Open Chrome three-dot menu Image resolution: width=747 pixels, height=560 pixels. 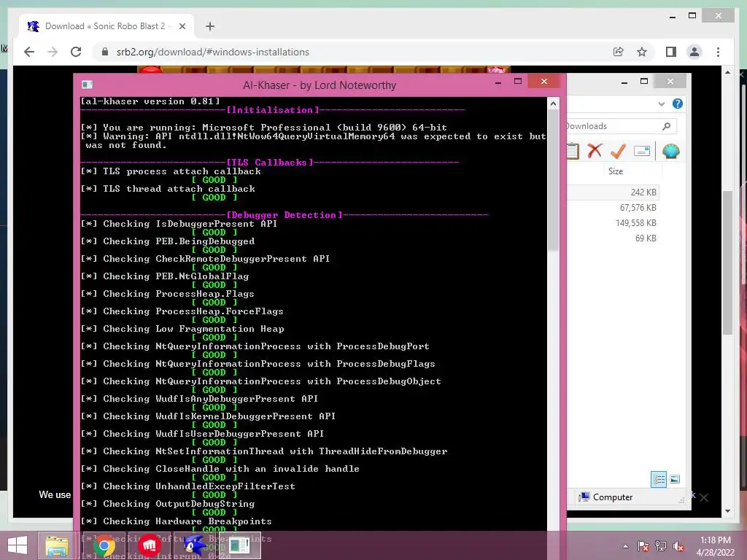tap(718, 52)
